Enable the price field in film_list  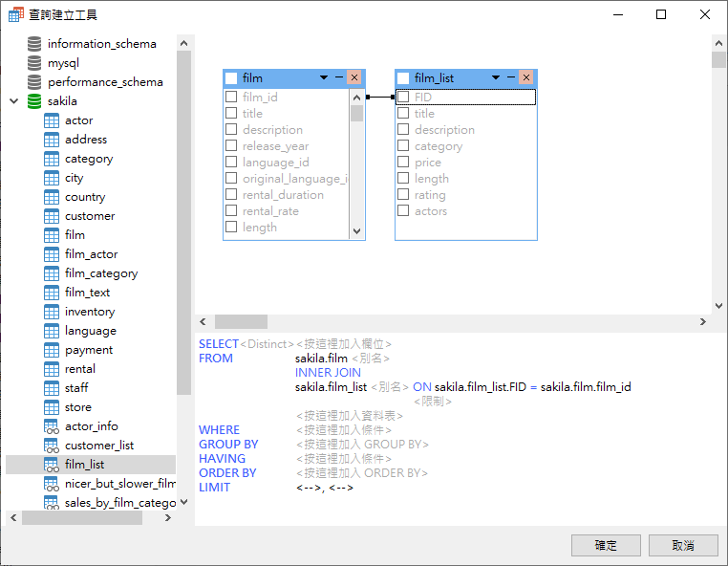pos(403,163)
